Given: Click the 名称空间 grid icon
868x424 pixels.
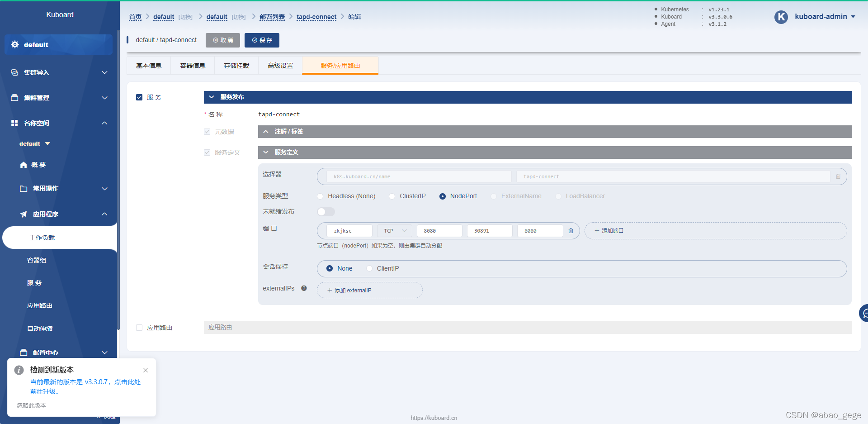Looking at the screenshot, I should click(14, 123).
